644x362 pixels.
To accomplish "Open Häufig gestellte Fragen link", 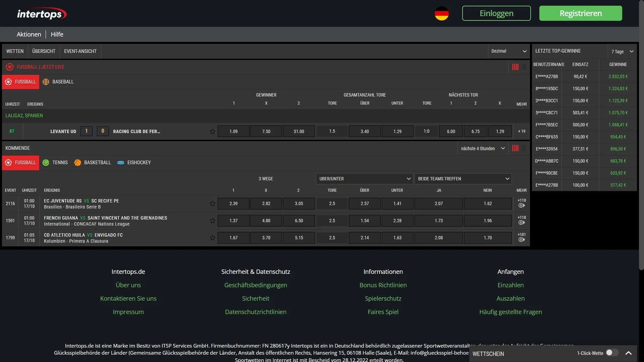I will pyautogui.click(x=511, y=312).
